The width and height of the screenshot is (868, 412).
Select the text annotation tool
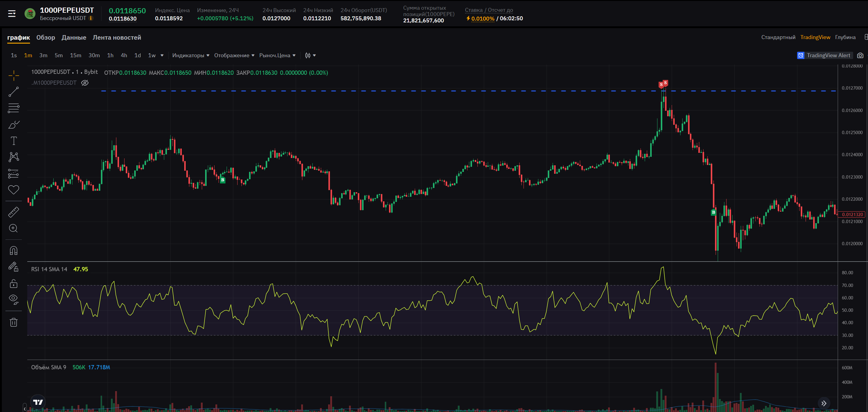[x=13, y=141]
